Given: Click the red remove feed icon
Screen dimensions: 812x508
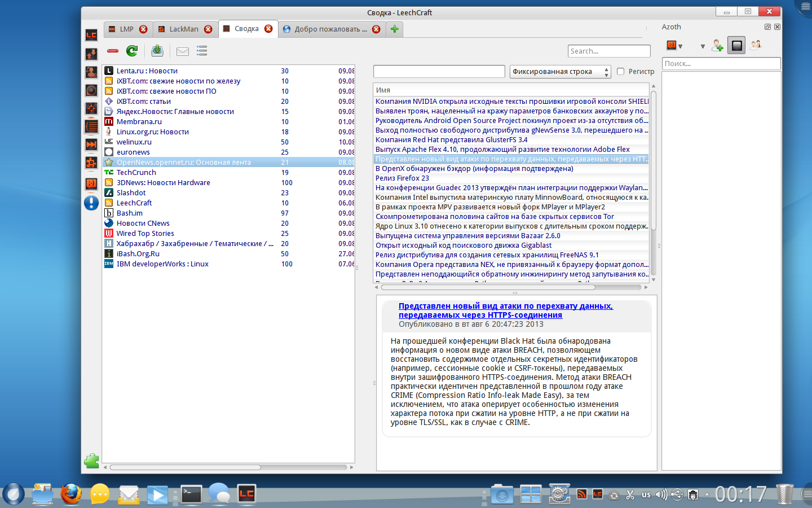Looking at the screenshot, I should click(113, 51).
